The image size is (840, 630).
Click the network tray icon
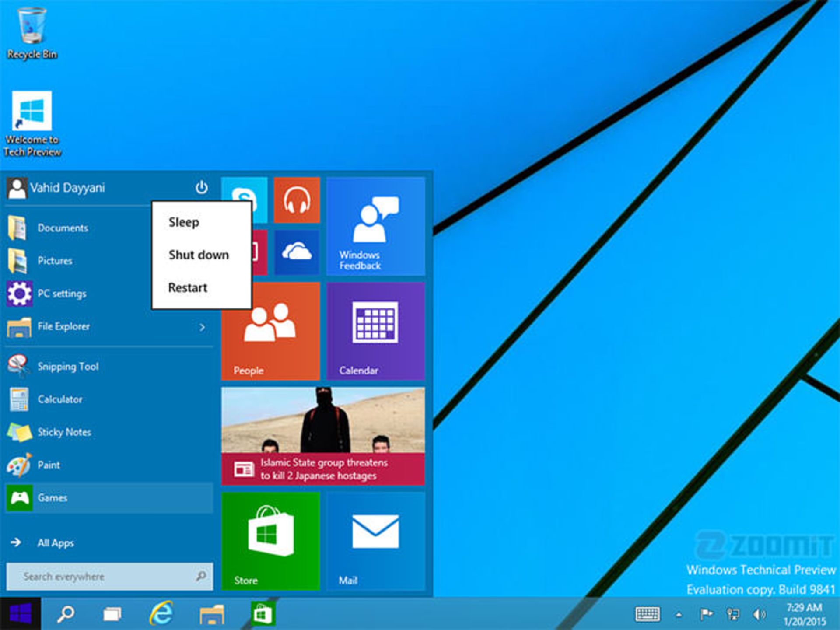733,614
